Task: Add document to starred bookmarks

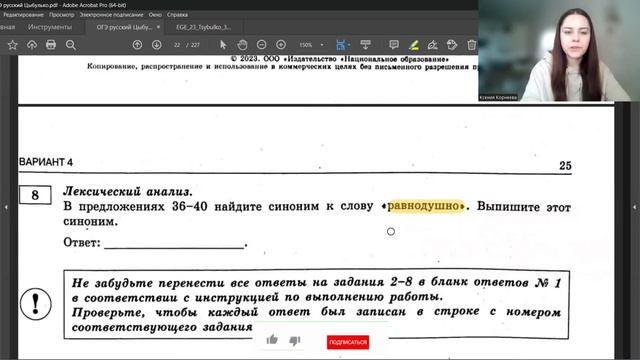Action: 13,45
